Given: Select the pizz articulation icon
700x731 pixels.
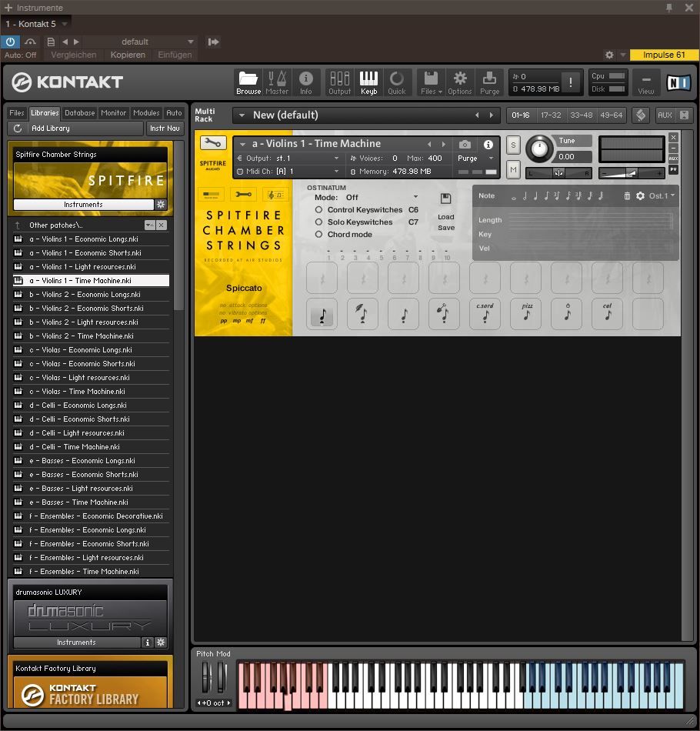Looking at the screenshot, I should 525,314.
